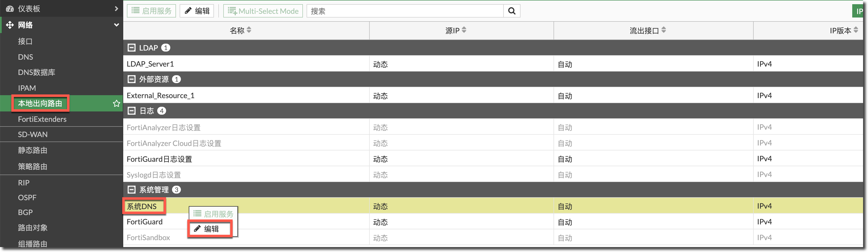868x252 pixels.
Task: Choose 启用服务 in the context menu
Action: 214,214
